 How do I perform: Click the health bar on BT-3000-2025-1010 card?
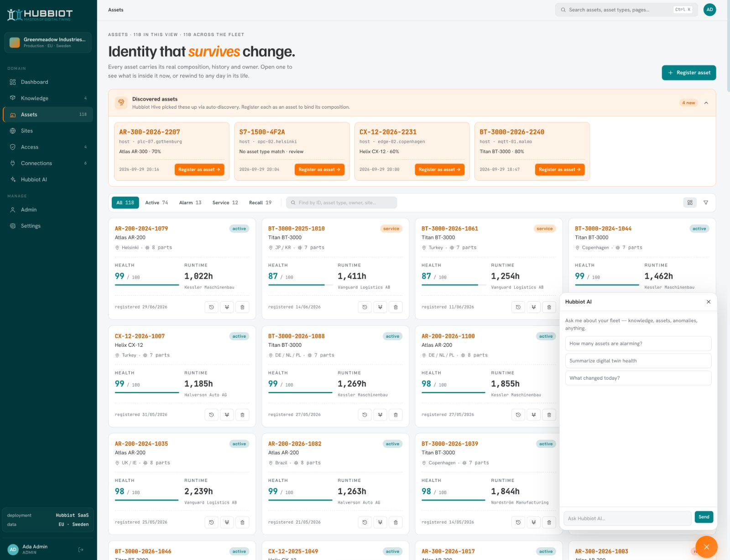pyautogui.click(x=300, y=285)
